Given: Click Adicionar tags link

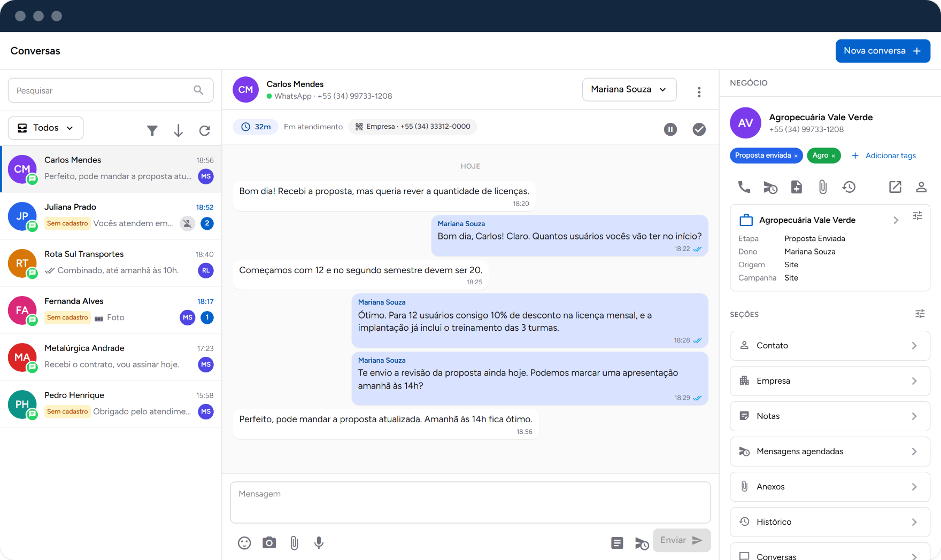Looking at the screenshot, I should pos(883,155).
